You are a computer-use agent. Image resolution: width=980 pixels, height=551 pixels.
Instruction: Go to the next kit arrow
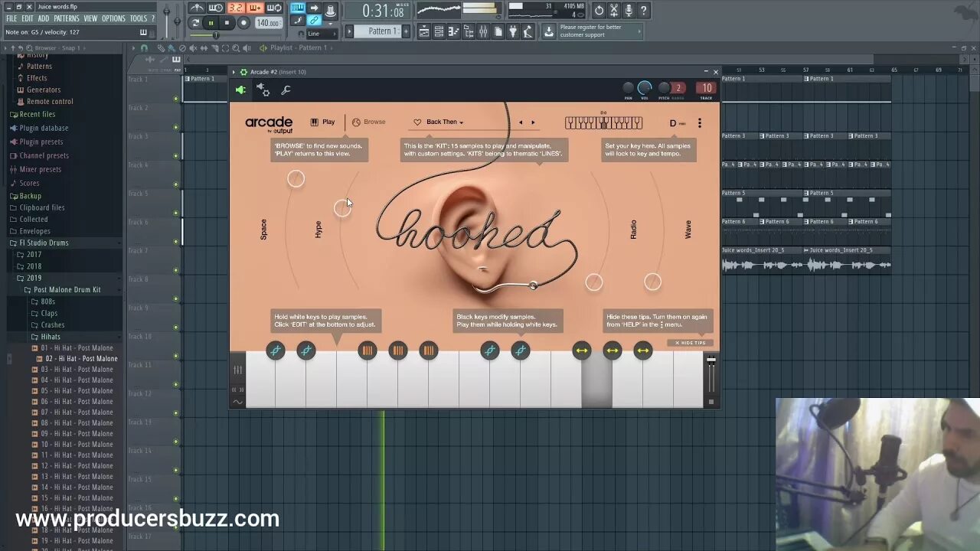pos(533,122)
